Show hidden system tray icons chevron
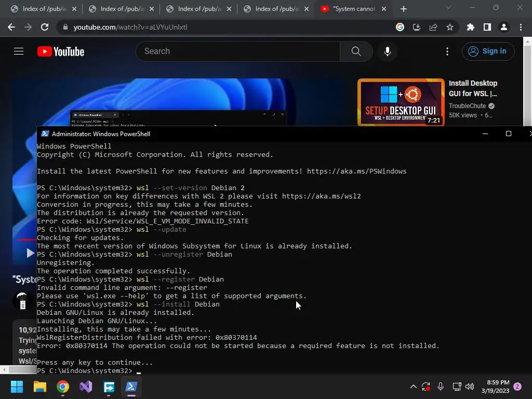 click(x=413, y=387)
